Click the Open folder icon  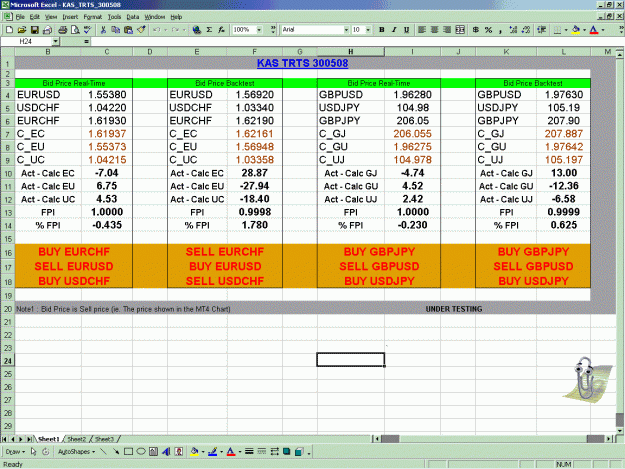(x=22, y=30)
